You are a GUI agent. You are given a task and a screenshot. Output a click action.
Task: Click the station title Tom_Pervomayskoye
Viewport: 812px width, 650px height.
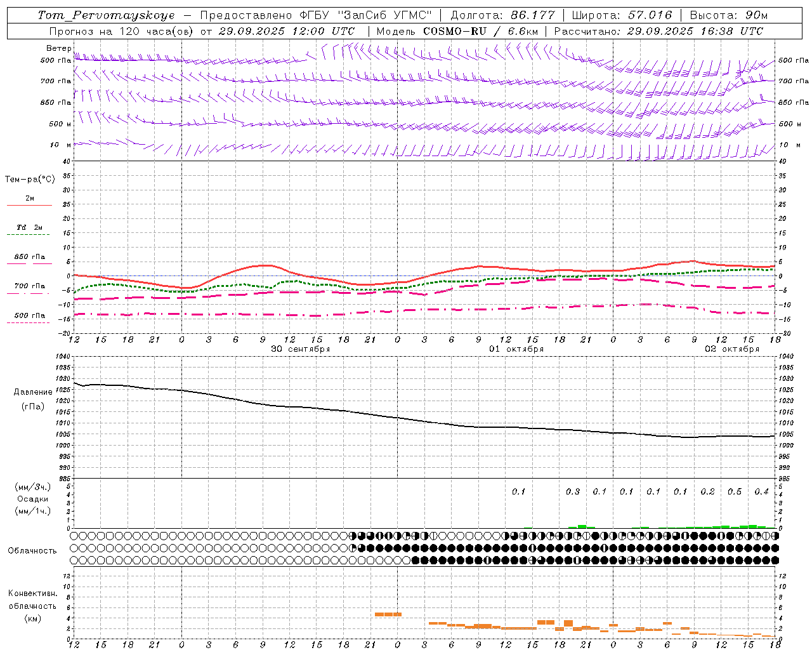coord(106,15)
